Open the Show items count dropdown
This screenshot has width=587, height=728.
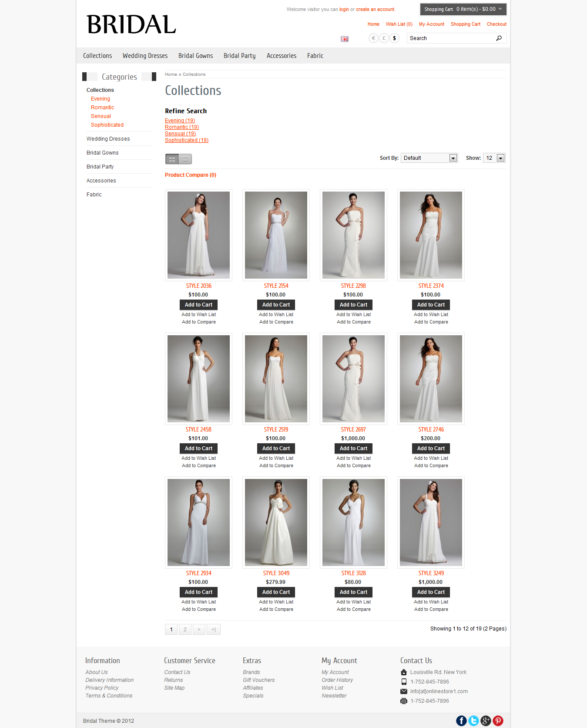click(494, 158)
